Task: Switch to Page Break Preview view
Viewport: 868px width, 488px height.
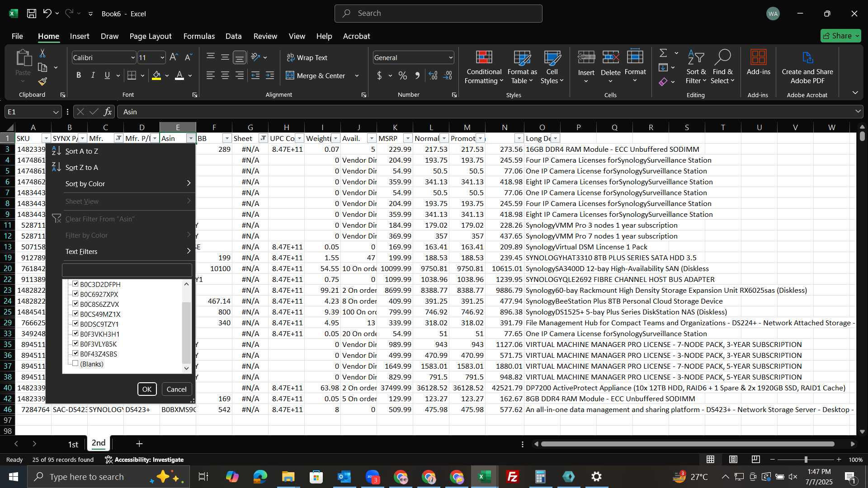Action: click(755, 459)
